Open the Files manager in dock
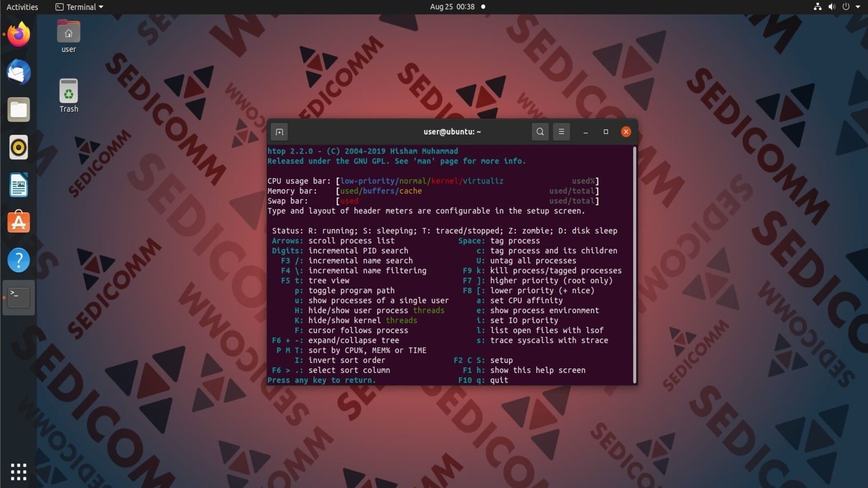 click(19, 110)
